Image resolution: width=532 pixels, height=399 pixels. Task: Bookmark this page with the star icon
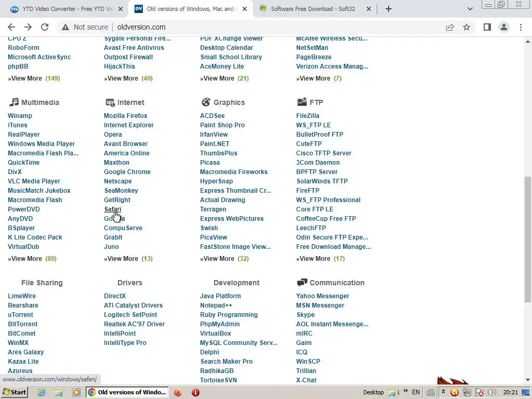pyautogui.click(x=467, y=27)
